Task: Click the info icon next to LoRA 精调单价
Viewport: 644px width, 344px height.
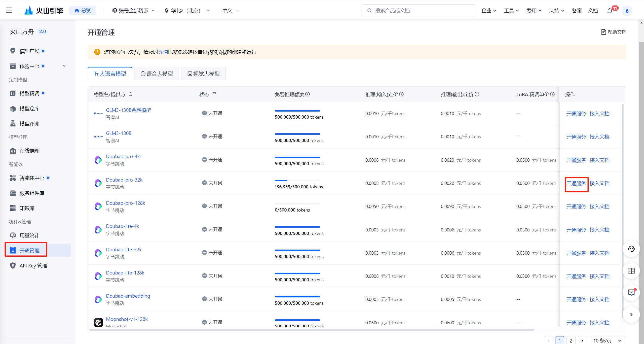Action: click(x=552, y=94)
